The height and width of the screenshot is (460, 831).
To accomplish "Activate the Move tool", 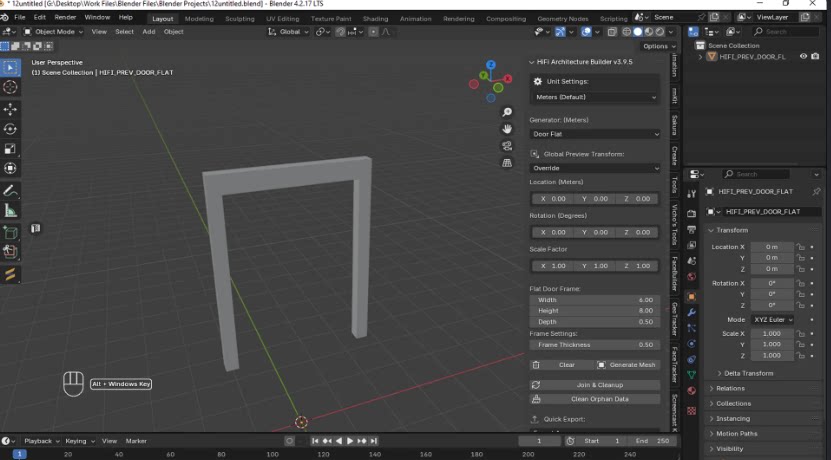I will pos(10,109).
